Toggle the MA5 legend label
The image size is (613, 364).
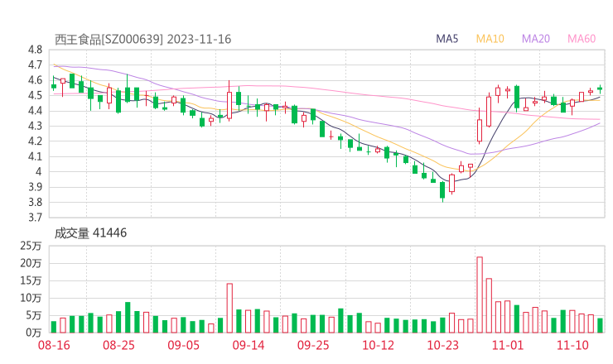[x=447, y=39]
